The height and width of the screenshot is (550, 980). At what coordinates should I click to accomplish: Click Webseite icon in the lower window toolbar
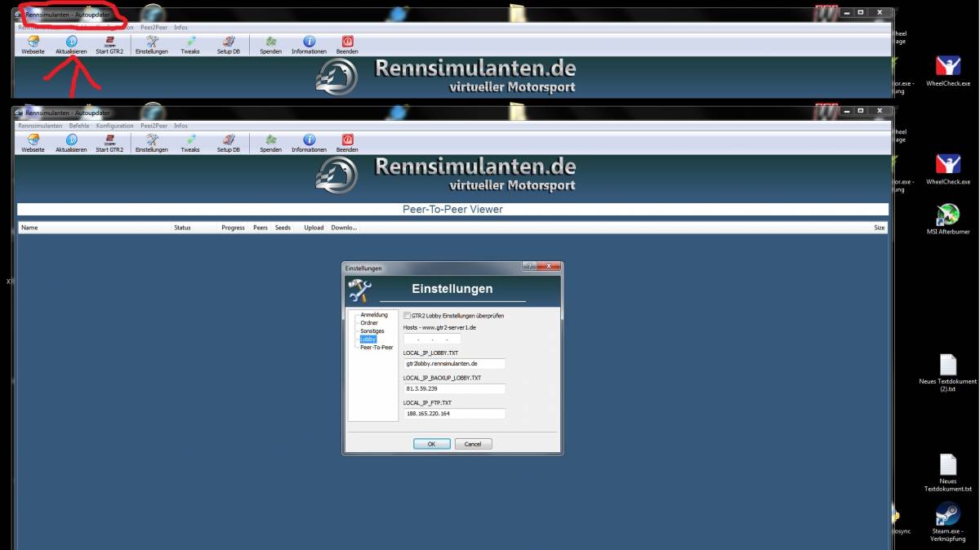click(x=33, y=140)
